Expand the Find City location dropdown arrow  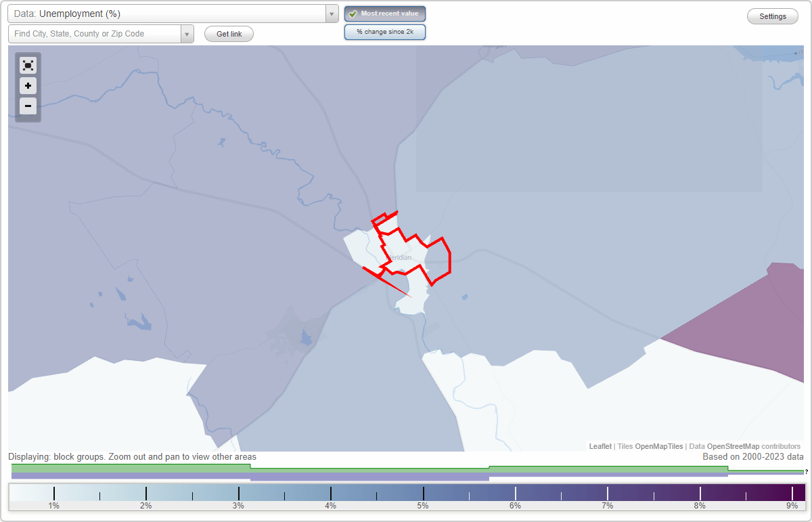click(187, 34)
